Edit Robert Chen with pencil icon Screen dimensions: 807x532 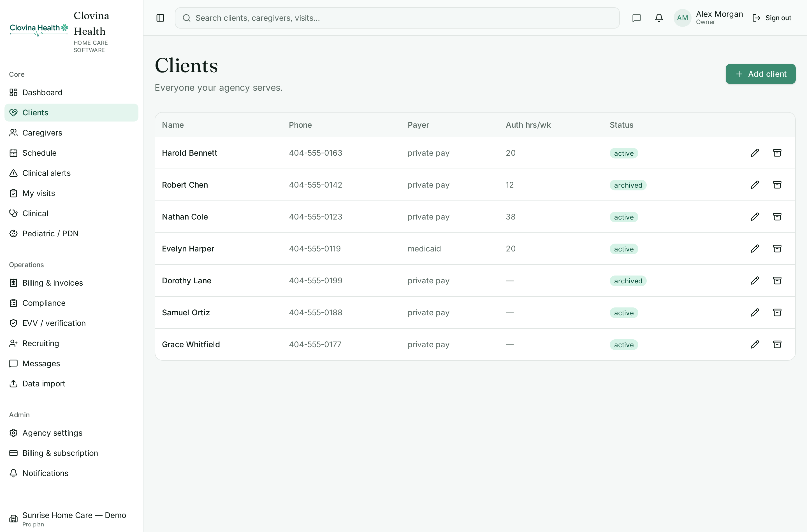coord(755,185)
